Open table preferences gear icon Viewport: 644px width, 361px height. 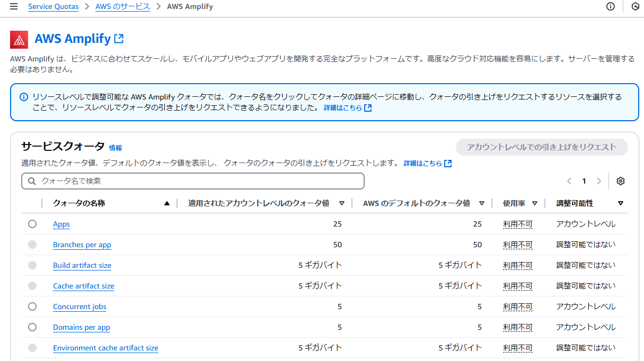[x=621, y=181]
